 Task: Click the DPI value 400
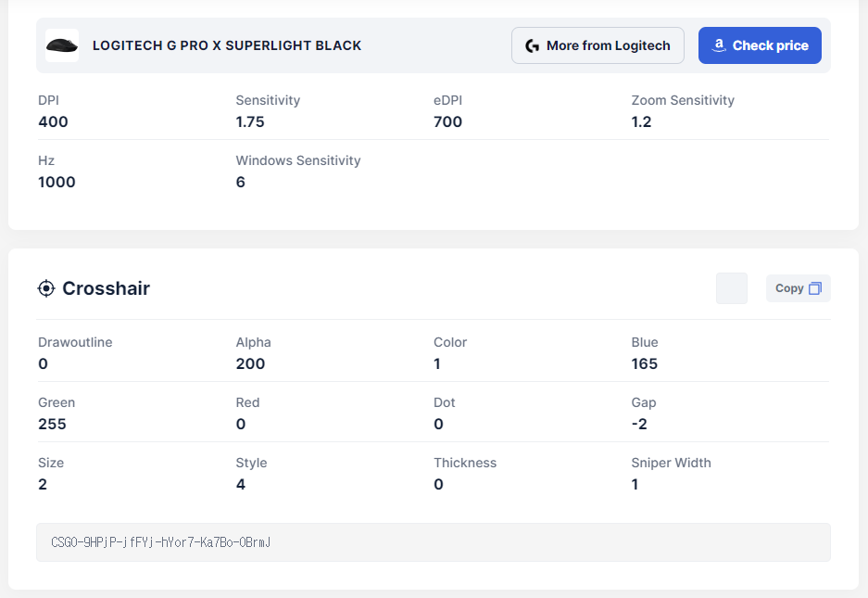point(53,121)
